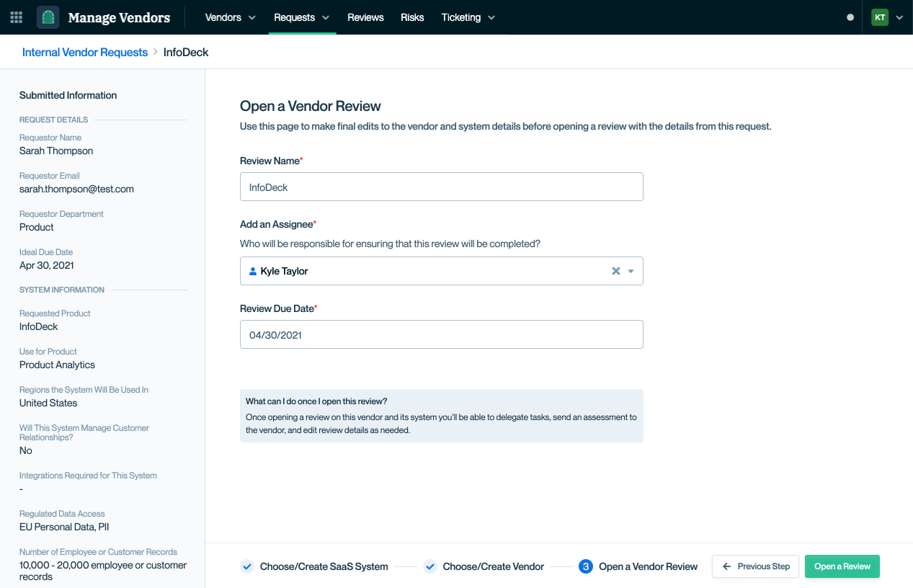
Task: Click the Open a Review button
Action: (x=842, y=566)
